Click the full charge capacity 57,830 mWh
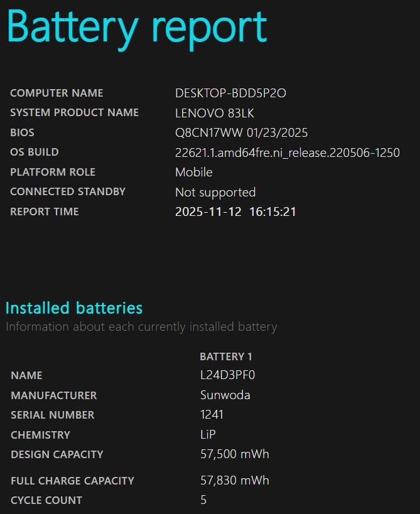The width and height of the screenshot is (420, 514). pyautogui.click(x=234, y=481)
